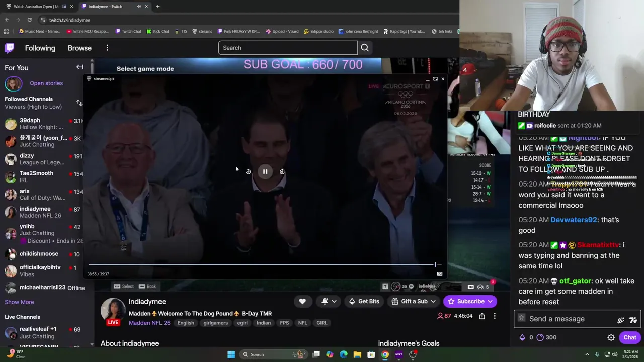Click the Madden NFL 26 category link
Viewport: 644px width, 362px height.
[149, 323]
